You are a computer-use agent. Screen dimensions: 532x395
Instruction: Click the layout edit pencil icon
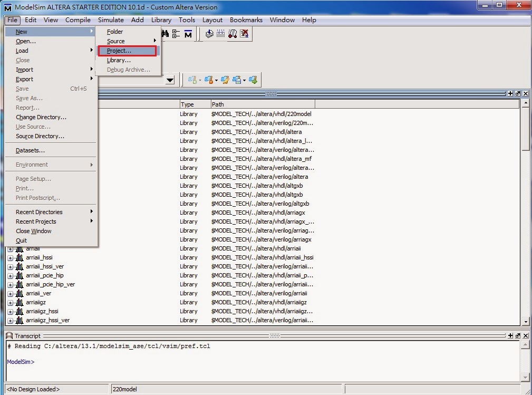(x=225, y=80)
